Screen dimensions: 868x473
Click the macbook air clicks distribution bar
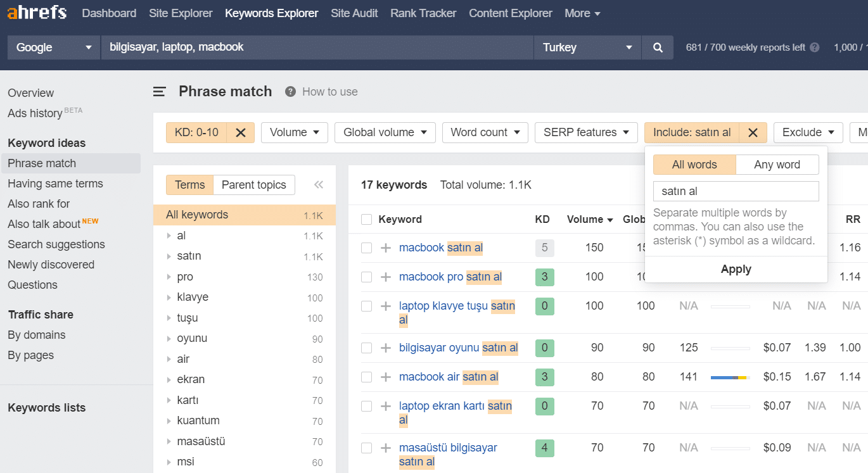point(730,377)
